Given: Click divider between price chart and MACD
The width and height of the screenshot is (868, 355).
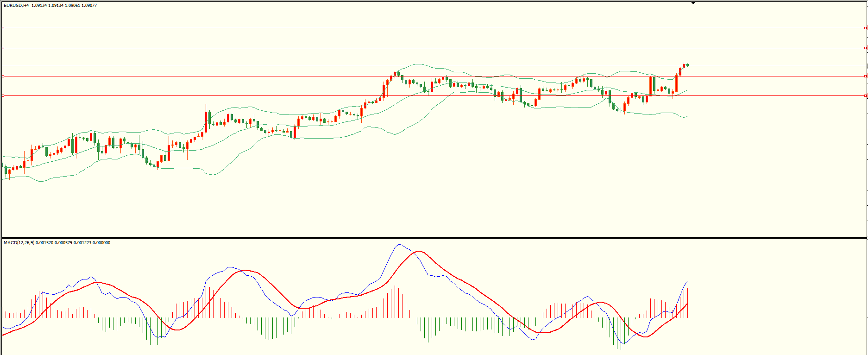Looking at the screenshot, I should pyautogui.click(x=434, y=238).
